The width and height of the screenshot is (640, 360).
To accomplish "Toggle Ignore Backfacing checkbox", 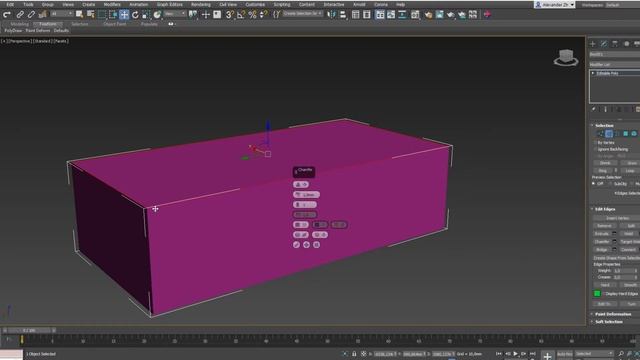I will 595,149.
